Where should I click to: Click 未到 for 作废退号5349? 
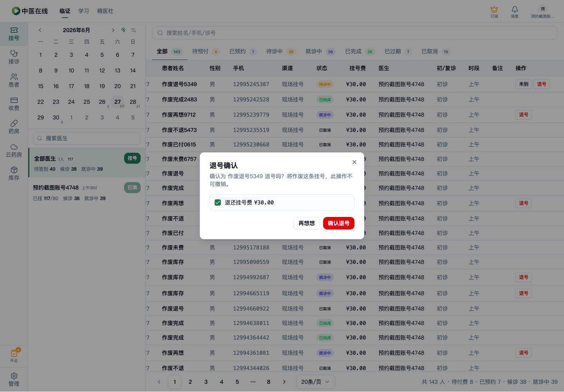(x=524, y=84)
